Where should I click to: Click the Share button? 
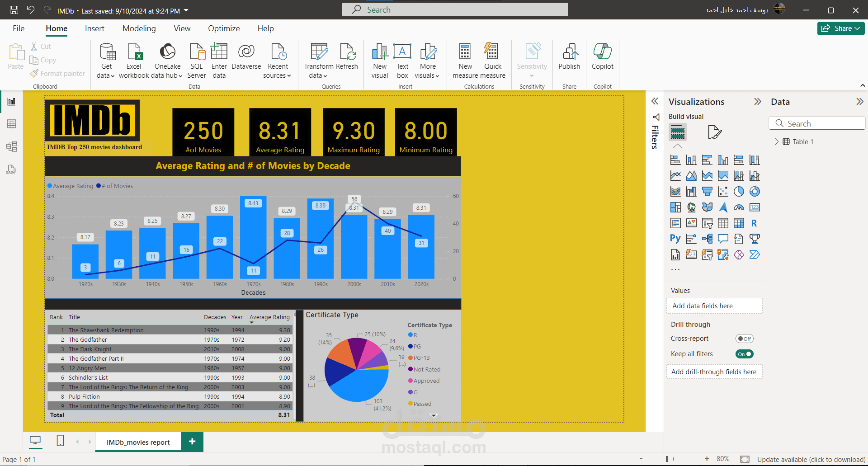point(841,28)
